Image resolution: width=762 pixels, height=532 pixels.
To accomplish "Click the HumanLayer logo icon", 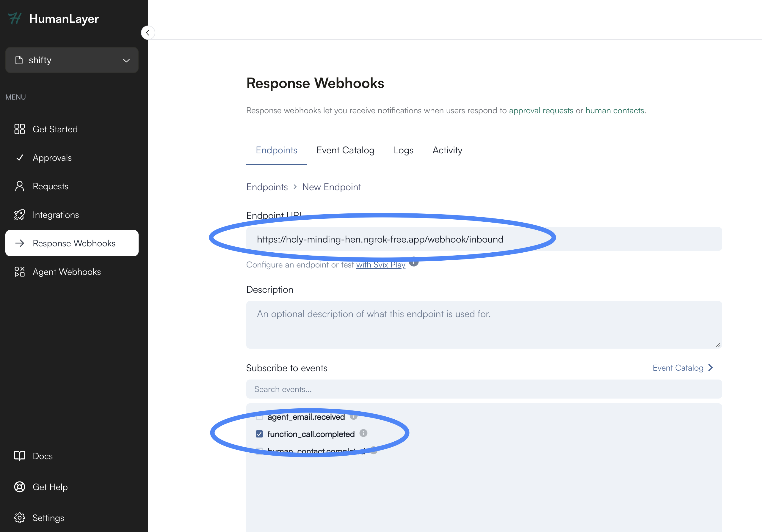I will point(15,19).
